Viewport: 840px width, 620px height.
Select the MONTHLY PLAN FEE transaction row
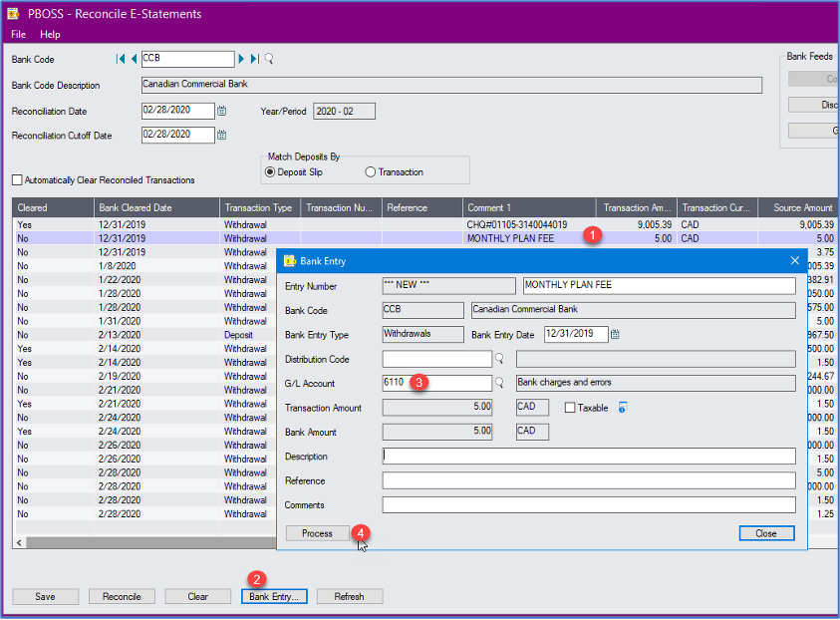(424, 238)
